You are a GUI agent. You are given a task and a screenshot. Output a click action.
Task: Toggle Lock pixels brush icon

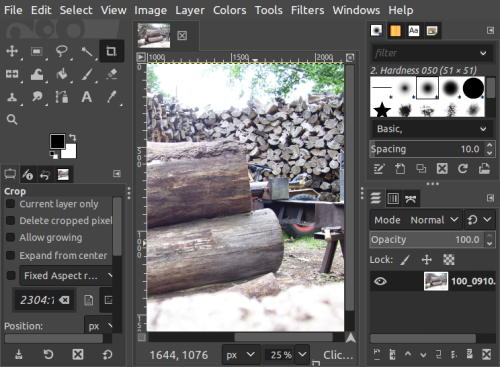[405, 260]
